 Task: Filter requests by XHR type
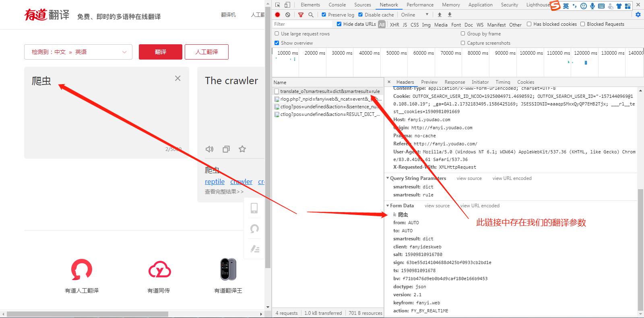click(x=394, y=25)
